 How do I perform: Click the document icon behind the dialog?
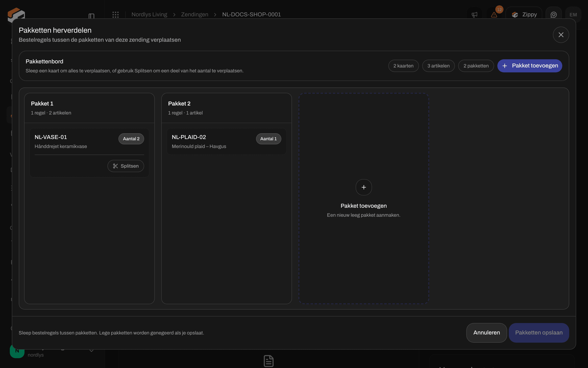268,361
